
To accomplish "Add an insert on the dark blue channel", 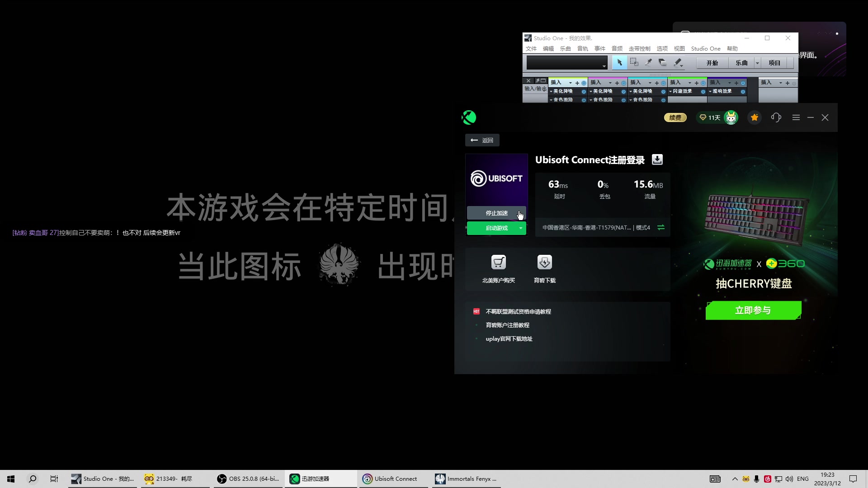I will pyautogui.click(x=736, y=83).
